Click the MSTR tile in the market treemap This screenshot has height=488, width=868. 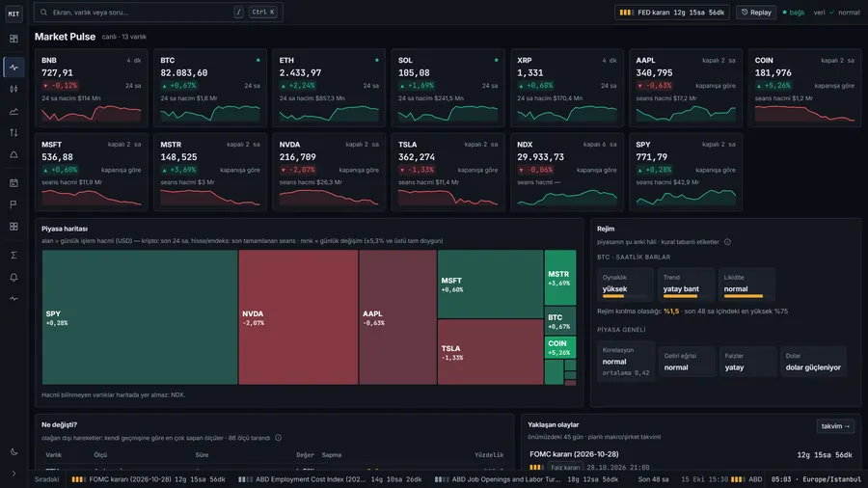pos(560,278)
